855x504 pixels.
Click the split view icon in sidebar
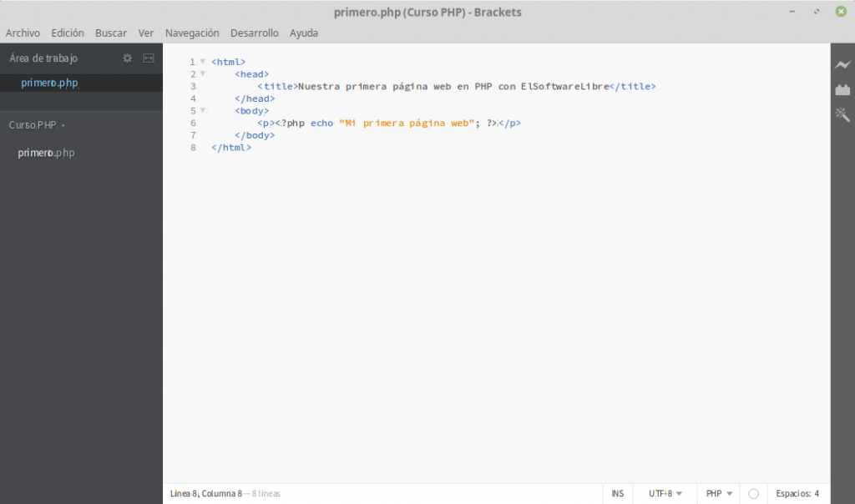coord(149,58)
